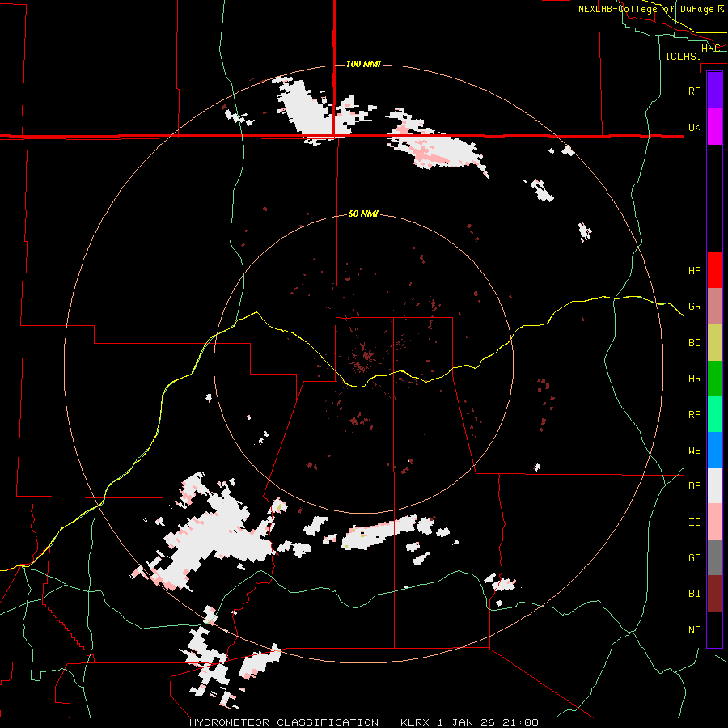Click the Hydrometeor Classification KLRX title caption
Viewport: 728px width, 728px height.
tap(364, 722)
